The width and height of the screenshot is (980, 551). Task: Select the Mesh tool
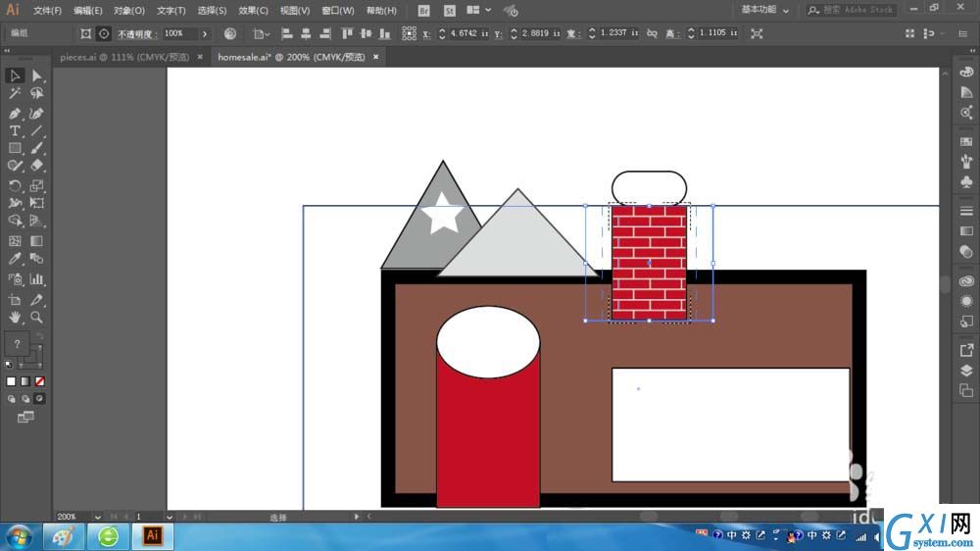pyautogui.click(x=15, y=241)
